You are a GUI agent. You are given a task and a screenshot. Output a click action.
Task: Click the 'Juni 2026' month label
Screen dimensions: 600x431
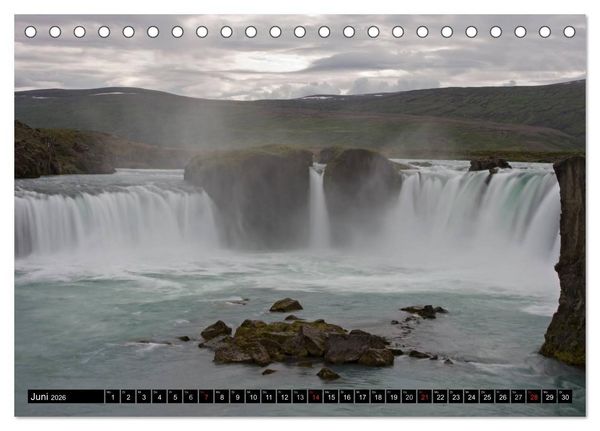(x=48, y=397)
